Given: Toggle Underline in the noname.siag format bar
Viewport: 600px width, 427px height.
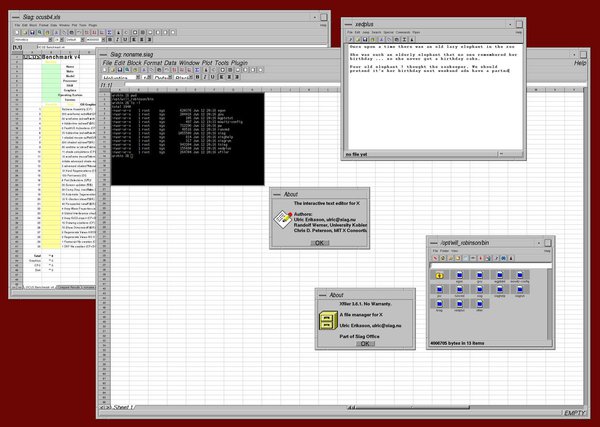Looking at the screenshot, I should tap(212, 77).
